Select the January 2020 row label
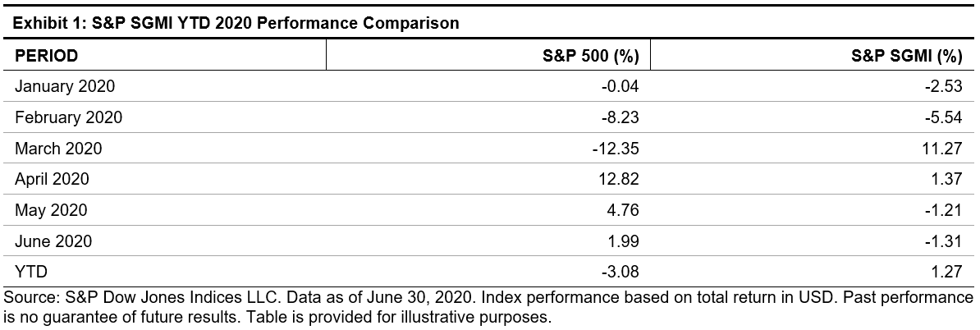This screenshot has width=980, height=330. point(66,86)
